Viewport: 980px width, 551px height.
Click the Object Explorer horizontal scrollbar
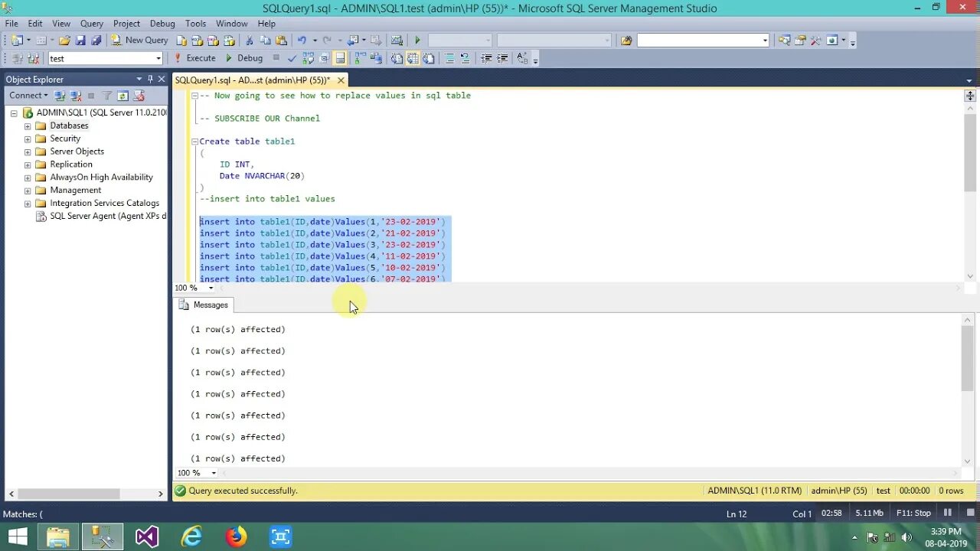(69, 494)
